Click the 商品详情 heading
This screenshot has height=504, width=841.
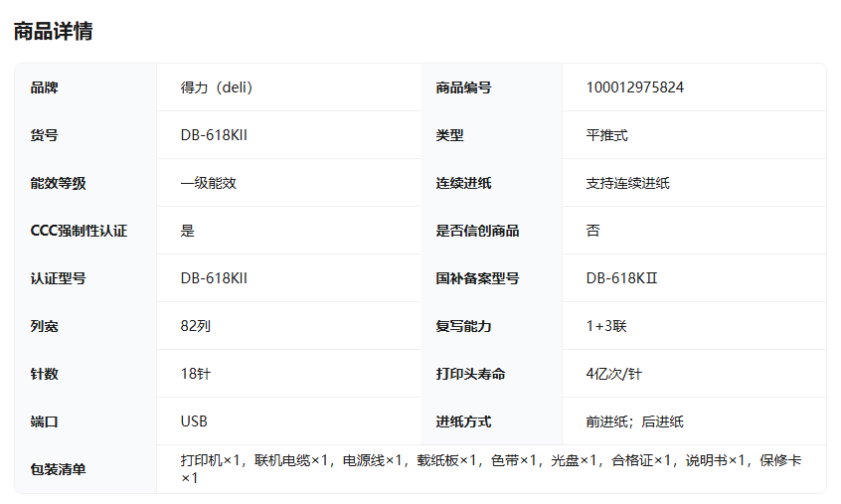pos(53,31)
